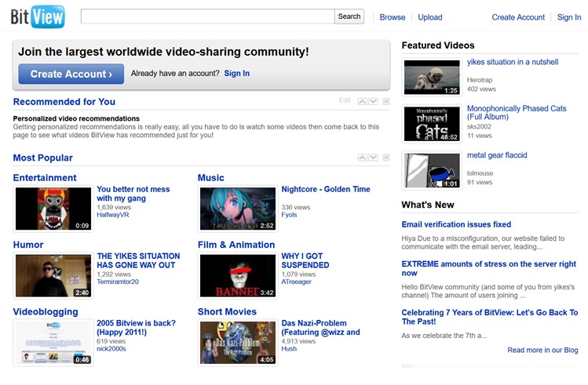Open the Nightcore - Golden Time thumbnail
Screen dimensions: 588x385
coord(237,209)
